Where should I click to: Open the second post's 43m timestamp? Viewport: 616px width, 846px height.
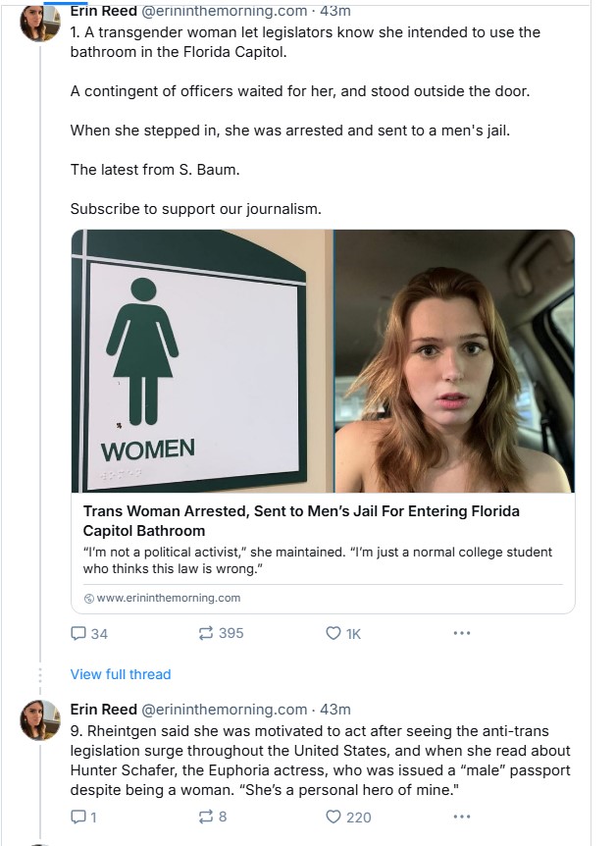click(335, 709)
